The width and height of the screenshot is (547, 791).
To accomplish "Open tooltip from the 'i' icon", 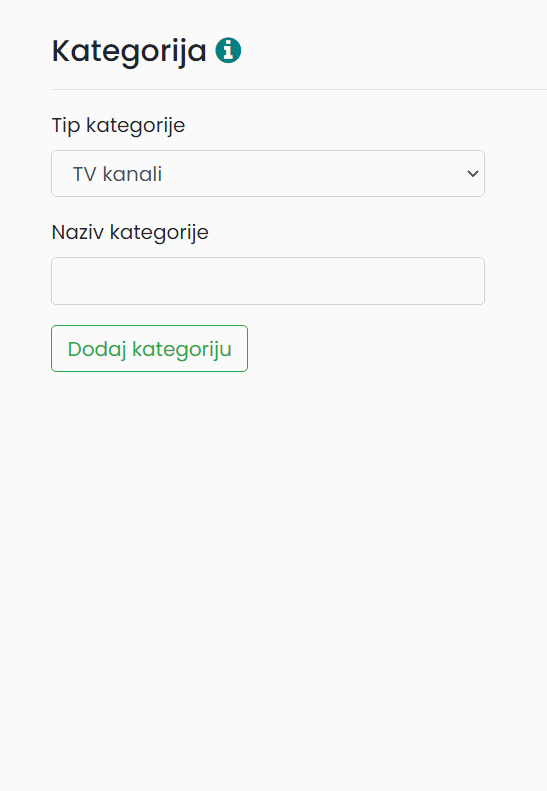I will click(x=228, y=50).
